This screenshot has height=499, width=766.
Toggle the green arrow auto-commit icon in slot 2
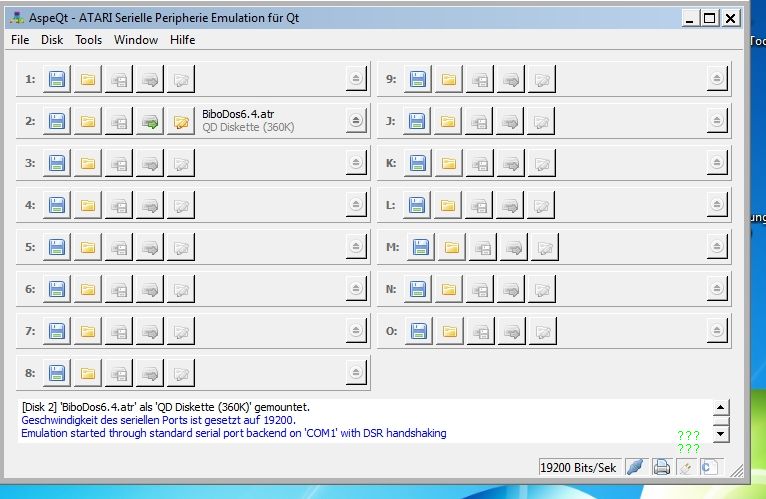coord(150,121)
